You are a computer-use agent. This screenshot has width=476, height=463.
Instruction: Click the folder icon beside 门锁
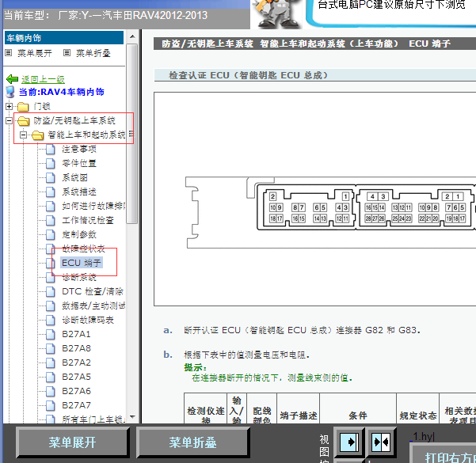[x=23, y=107]
